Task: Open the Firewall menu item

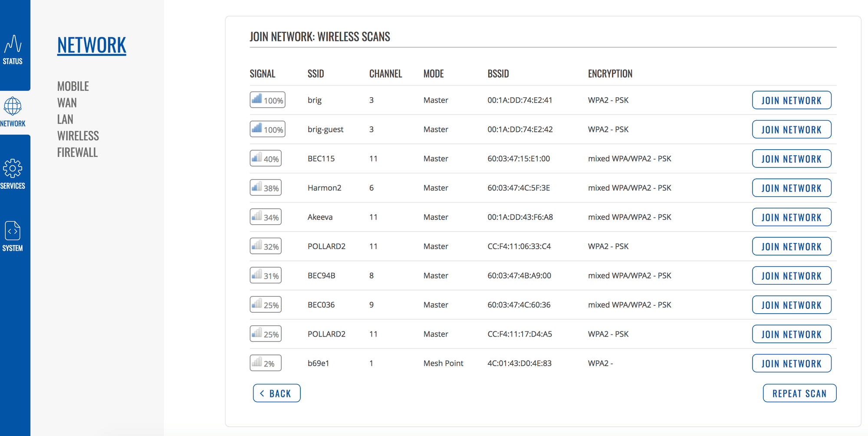Action: 77,152
